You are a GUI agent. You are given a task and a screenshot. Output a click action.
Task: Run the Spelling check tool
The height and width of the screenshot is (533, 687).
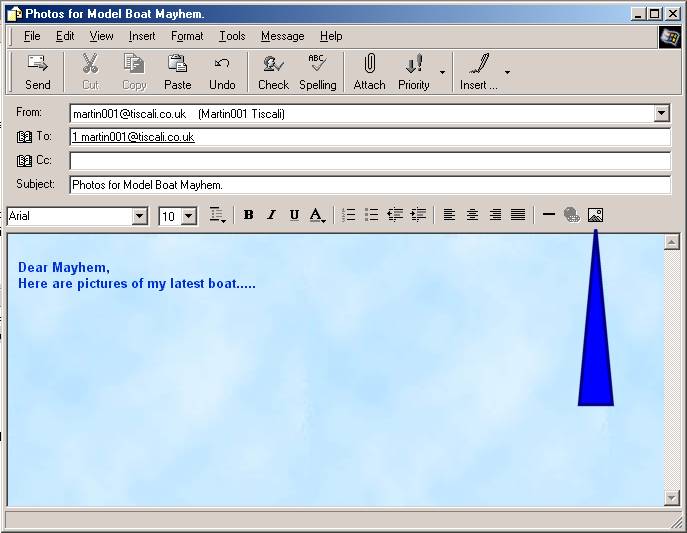click(x=317, y=72)
